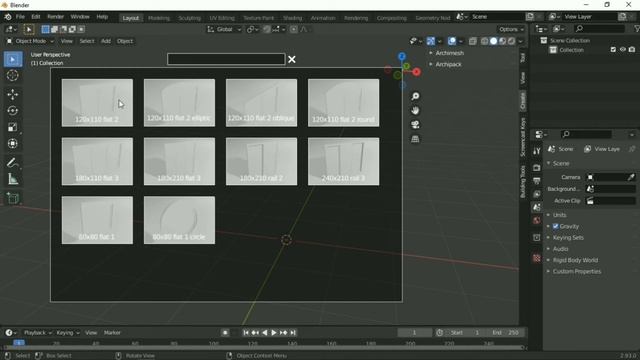Jump to the timeline end frame
The width and height of the screenshot is (640, 360).
coord(293,333)
